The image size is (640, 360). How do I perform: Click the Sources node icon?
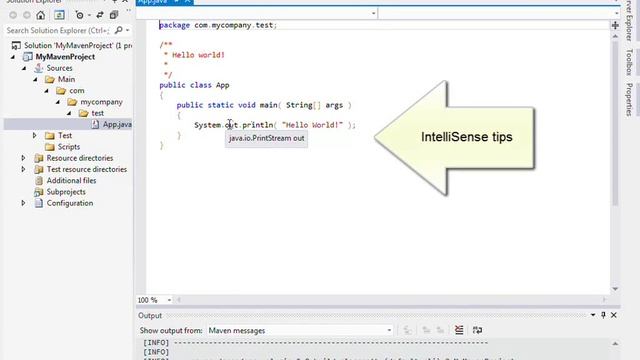click(x=39, y=68)
